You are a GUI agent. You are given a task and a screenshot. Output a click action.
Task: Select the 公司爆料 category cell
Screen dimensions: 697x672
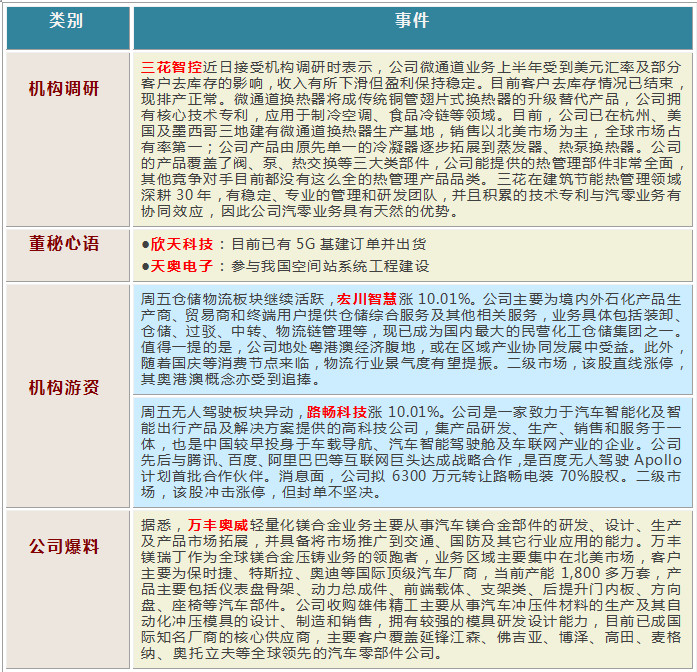coord(66,547)
